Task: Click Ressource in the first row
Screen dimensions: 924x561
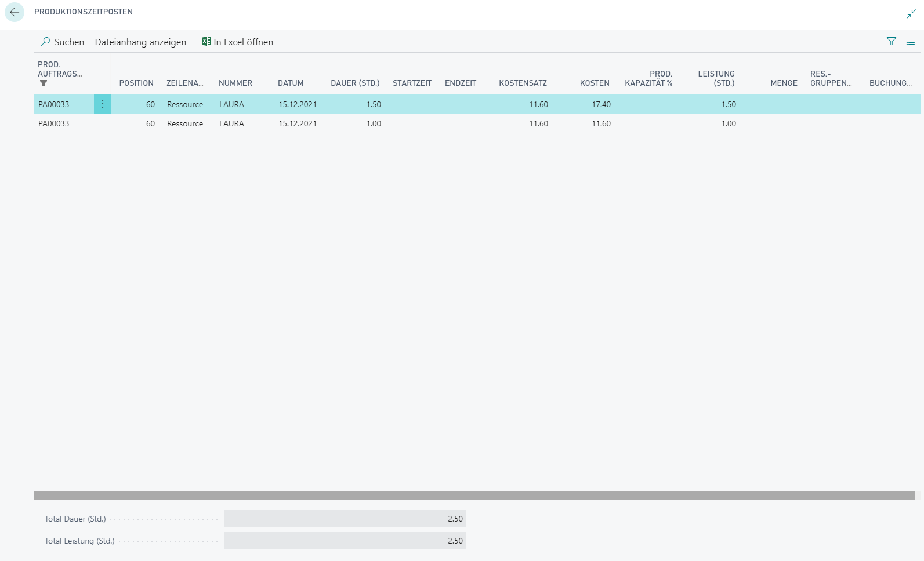Action: coord(185,104)
